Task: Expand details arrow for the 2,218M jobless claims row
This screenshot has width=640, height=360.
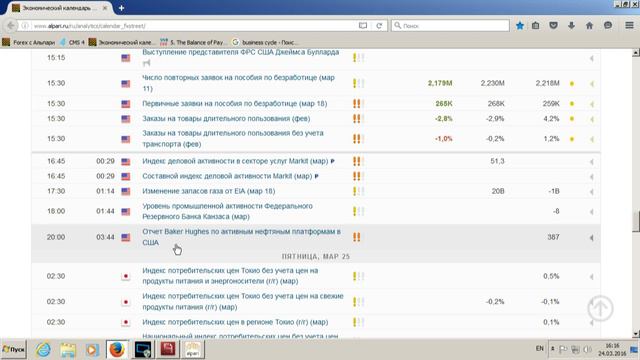Action: tap(591, 84)
